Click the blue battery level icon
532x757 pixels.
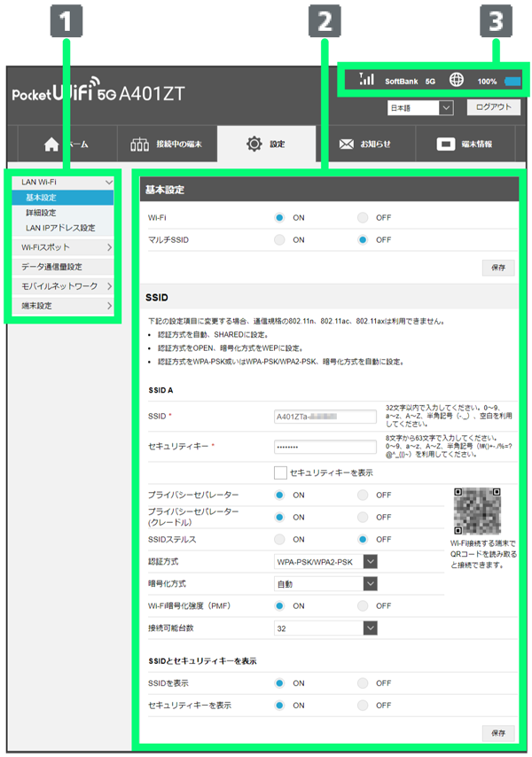[513, 82]
